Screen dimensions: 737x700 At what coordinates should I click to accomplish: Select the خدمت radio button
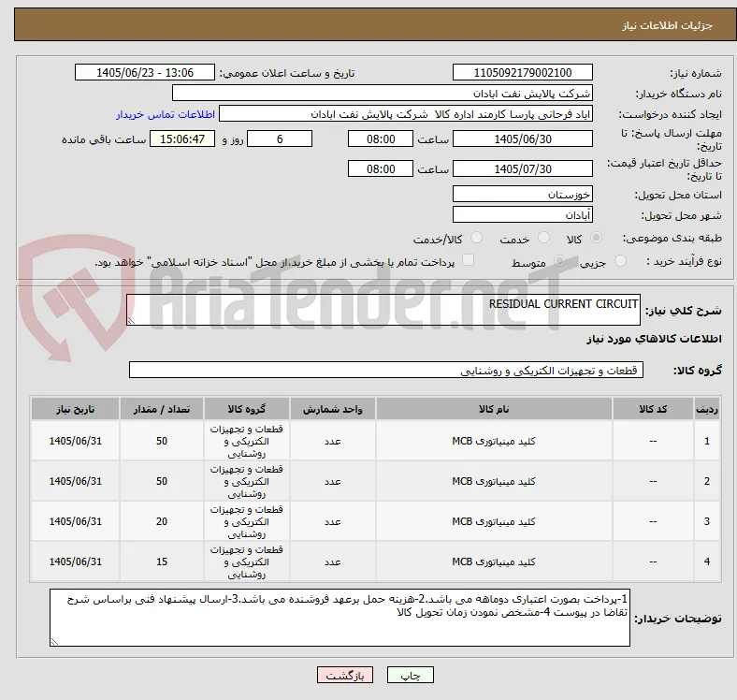coord(543,238)
